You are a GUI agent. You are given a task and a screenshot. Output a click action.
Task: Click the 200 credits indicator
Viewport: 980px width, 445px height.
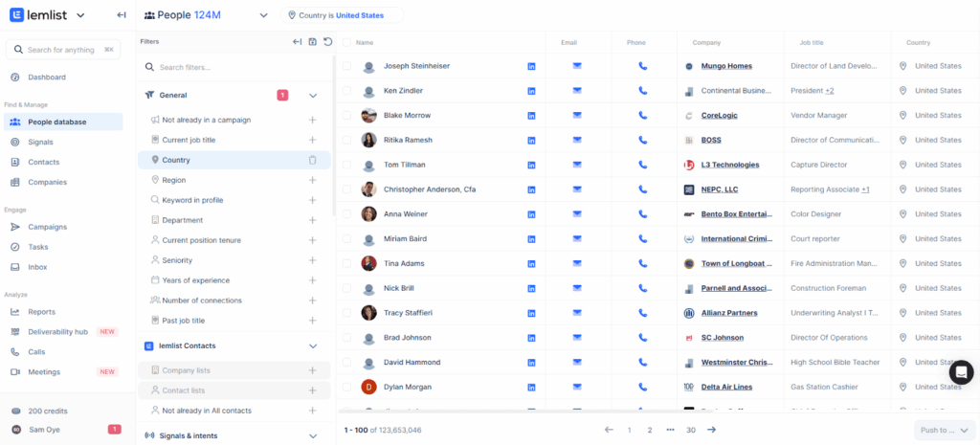[x=48, y=412]
